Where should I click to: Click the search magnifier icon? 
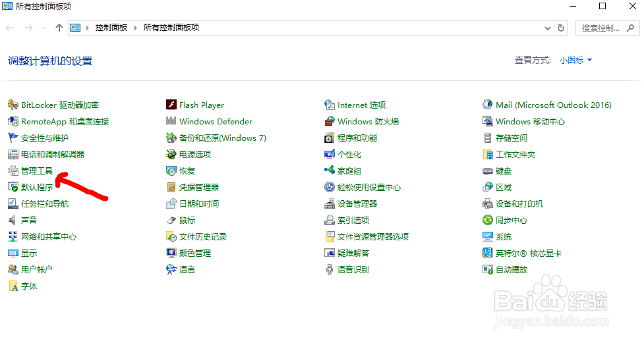point(630,28)
